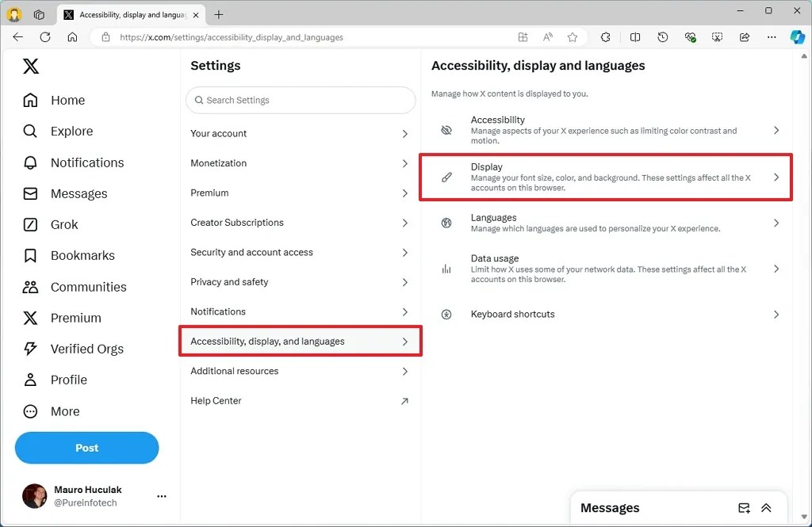This screenshot has width=812, height=527.
Task: Expand the Messages panel using the chevron
Action: [x=766, y=507]
